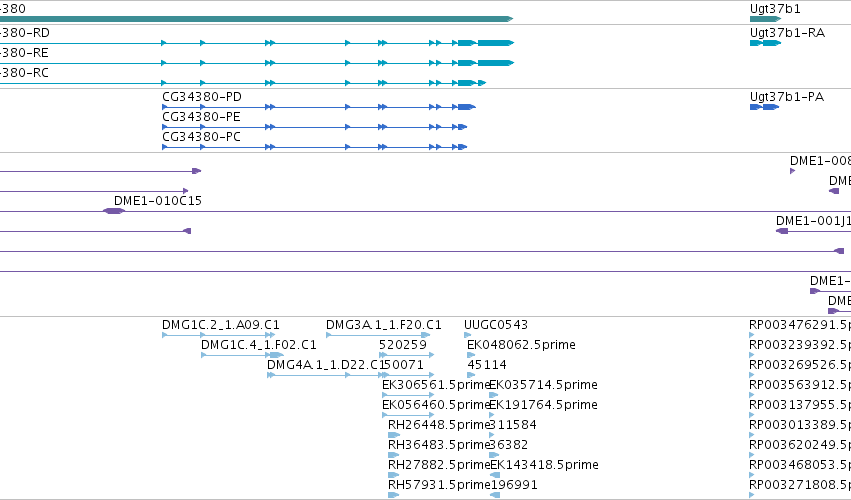The height and width of the screenshot is (500, 851).
Task: Click the CG34380-PC label
Action: [201, 137]
